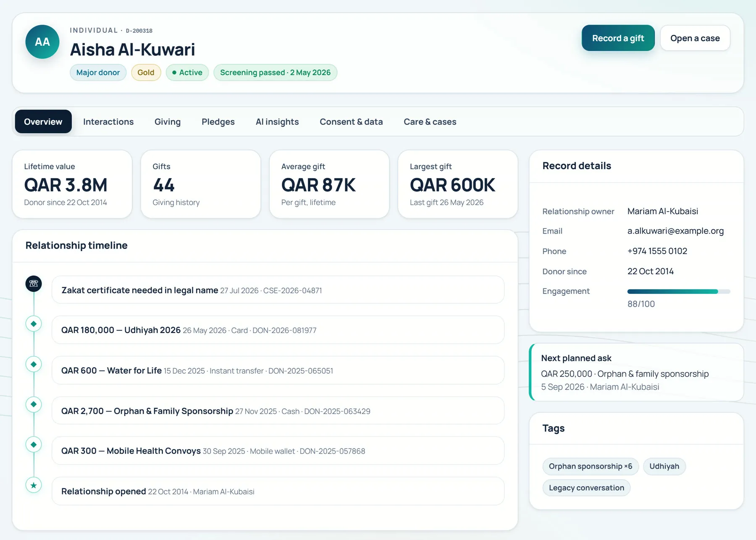The width and height of the screenshot is (756, 540).
Task: Open the QAR 180,000 Udhiyah 2026 gift
Action: pos(278,330)
